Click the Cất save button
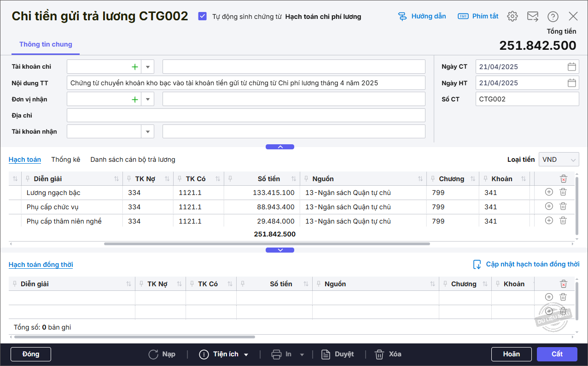Image resolution: width=588 pixels, height=366 pixels. (557, 354)
